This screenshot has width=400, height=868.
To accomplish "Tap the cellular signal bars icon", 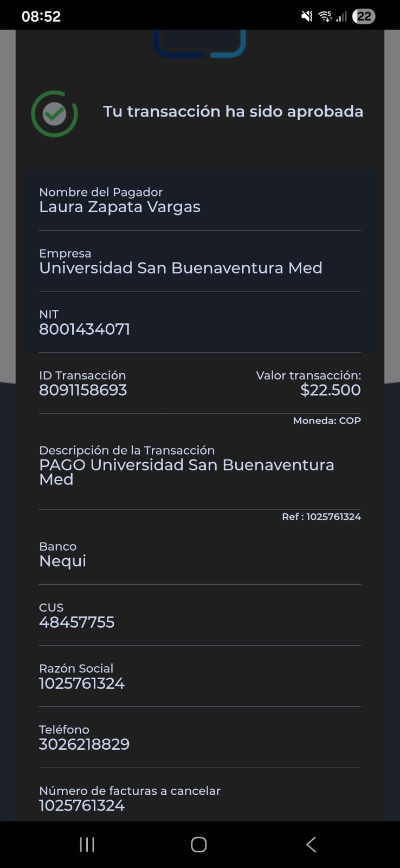I will point(341,17).
